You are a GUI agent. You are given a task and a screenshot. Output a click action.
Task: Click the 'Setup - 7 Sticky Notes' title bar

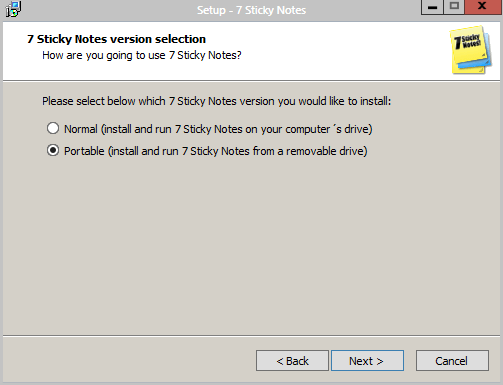251,10
